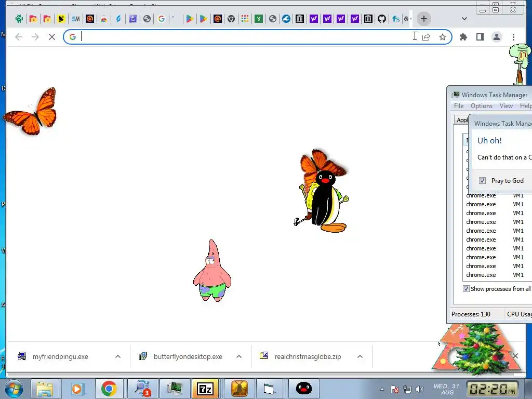The height and width of the screenshot is (399, 532).
Task: Click the Chrome taskbar icon
Action: pos(109,389)
